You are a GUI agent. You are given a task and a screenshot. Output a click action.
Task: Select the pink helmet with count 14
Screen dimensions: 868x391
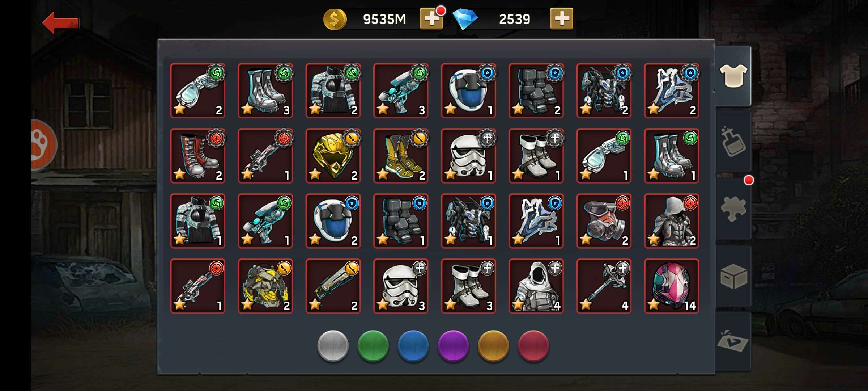pyautogui.click(x=672, y=286)
